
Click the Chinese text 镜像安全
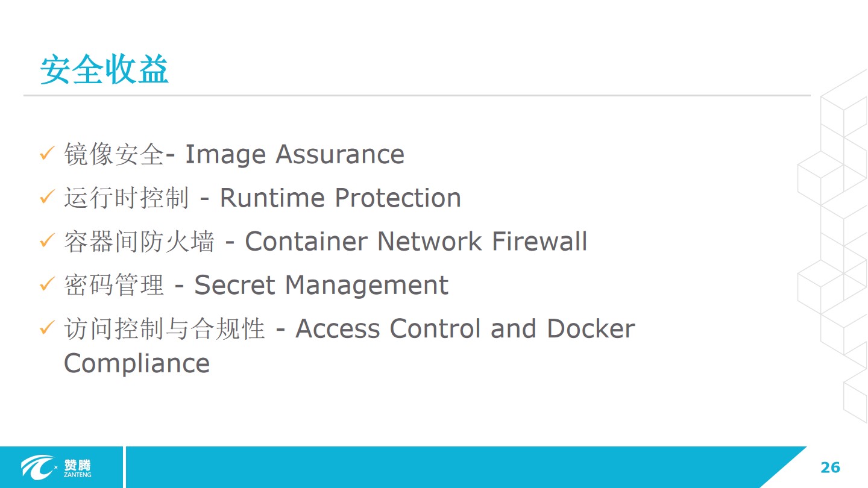click(x=114, y=154)
